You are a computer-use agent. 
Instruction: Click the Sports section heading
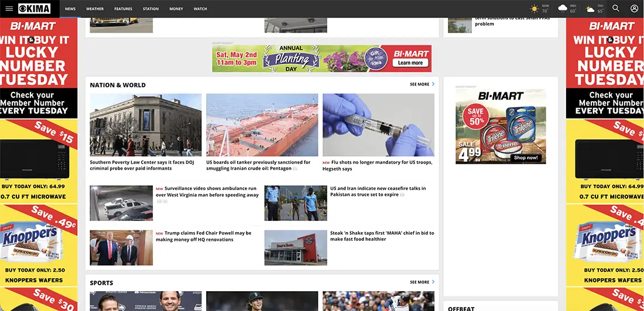[101, 283]
